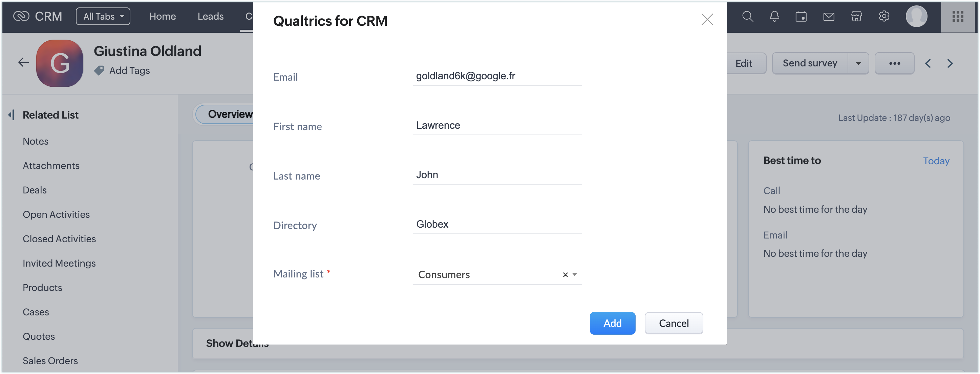Close the Qualtrics for CRM dialog
The width and height of the screenshot is (980, 374).
coord(707,19)
